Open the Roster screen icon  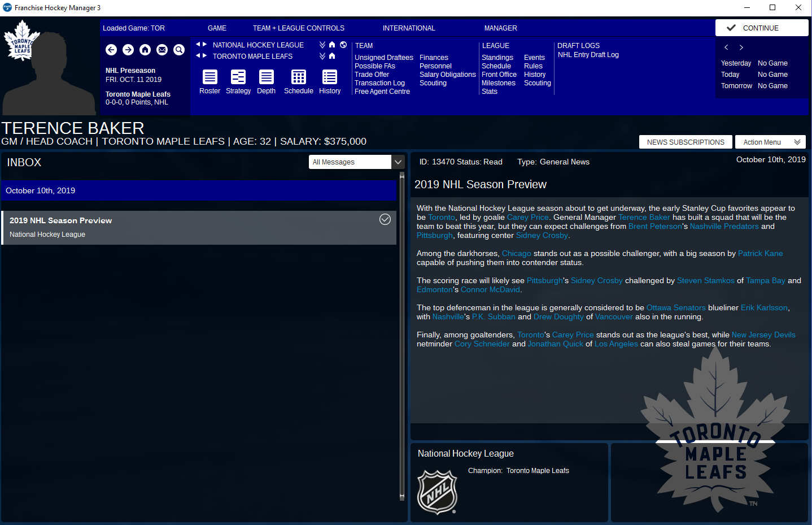pos(210,77)
